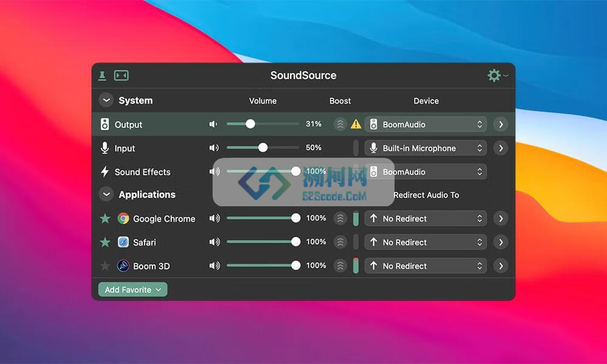Click the Boom 3D level meter
The height and width of the screenshot is (364, 607).
[x=356, y=265]
